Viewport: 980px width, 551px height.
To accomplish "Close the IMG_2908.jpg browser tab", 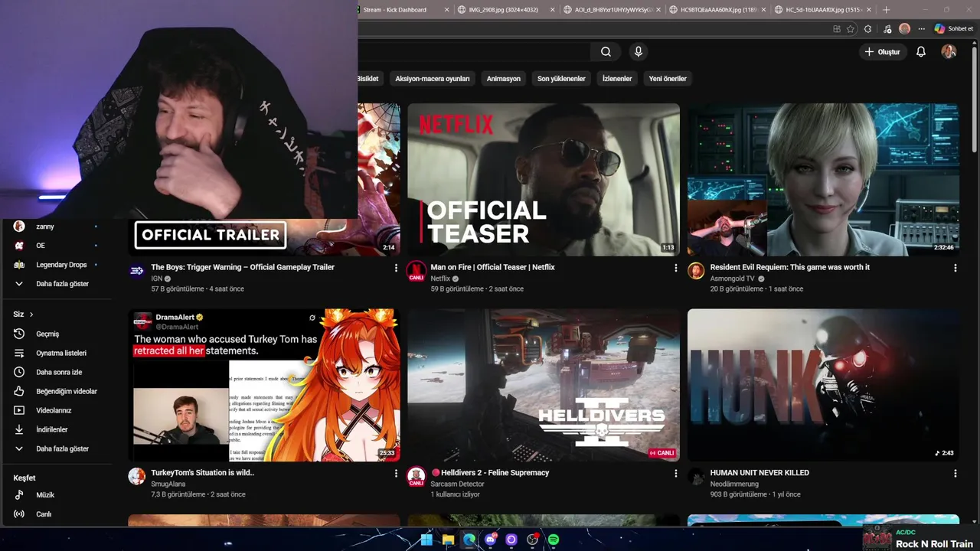I will point(553,10).
